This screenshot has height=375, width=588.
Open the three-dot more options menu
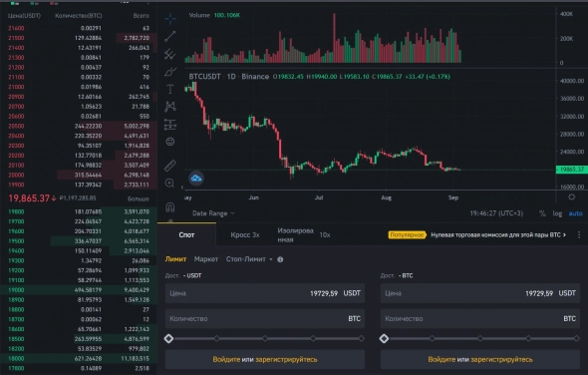click(579, 234)
